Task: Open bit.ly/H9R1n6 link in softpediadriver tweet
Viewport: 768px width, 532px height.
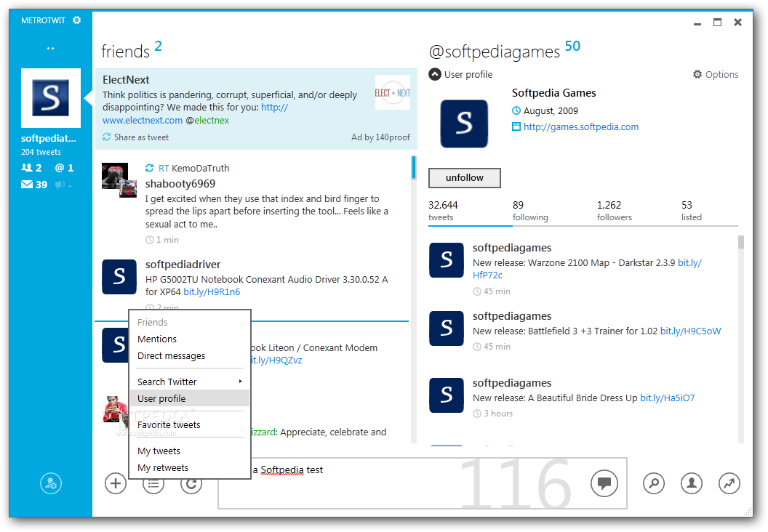Action: coord(212,291)
